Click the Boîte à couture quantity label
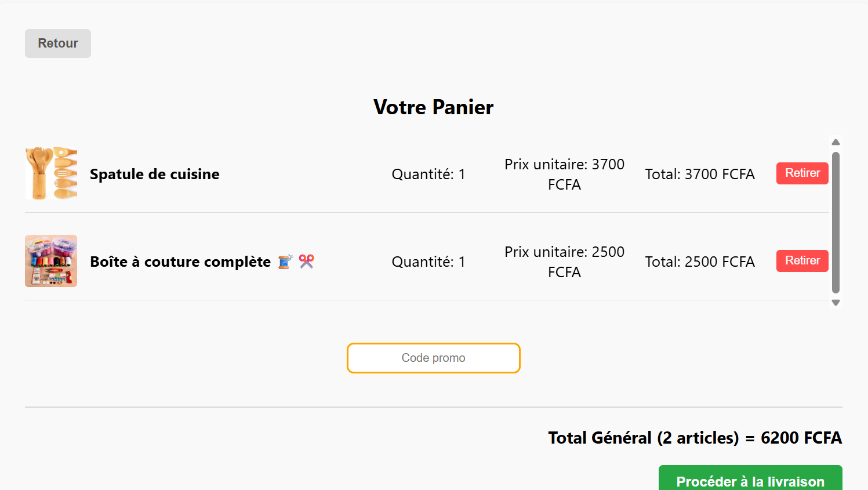868x490 pixels. click(428, 262)
